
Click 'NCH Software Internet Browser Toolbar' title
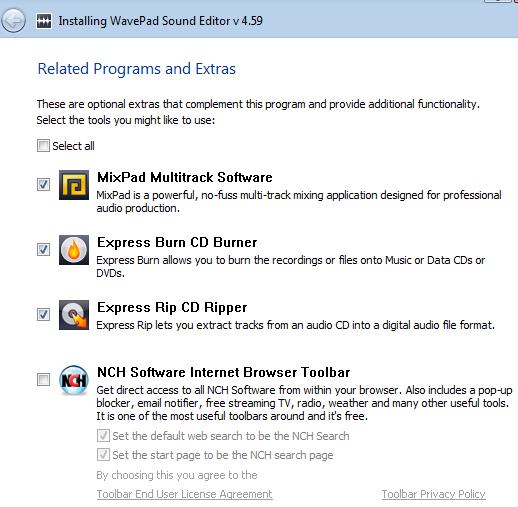click(x=224, y=372)
